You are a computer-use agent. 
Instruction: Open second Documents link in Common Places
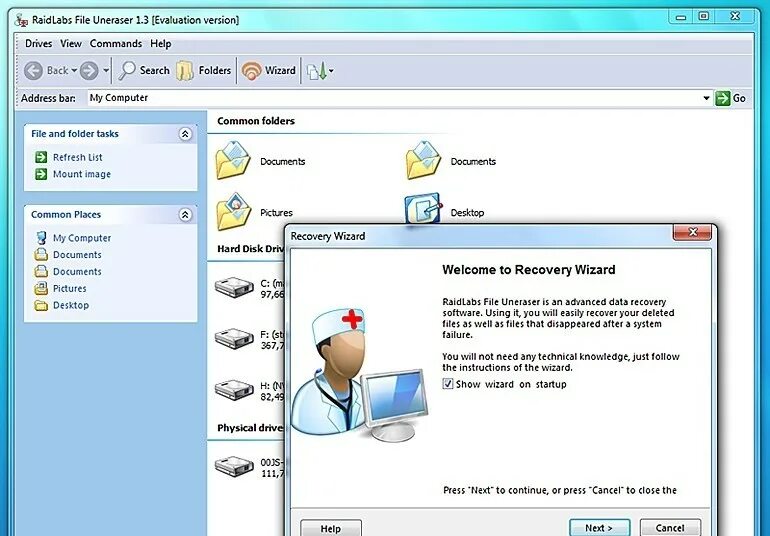pos(77,271)
